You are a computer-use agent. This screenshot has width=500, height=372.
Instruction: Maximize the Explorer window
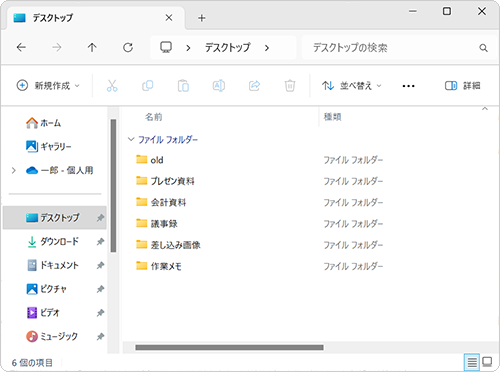pyautogui.click(x=447, y=11)
